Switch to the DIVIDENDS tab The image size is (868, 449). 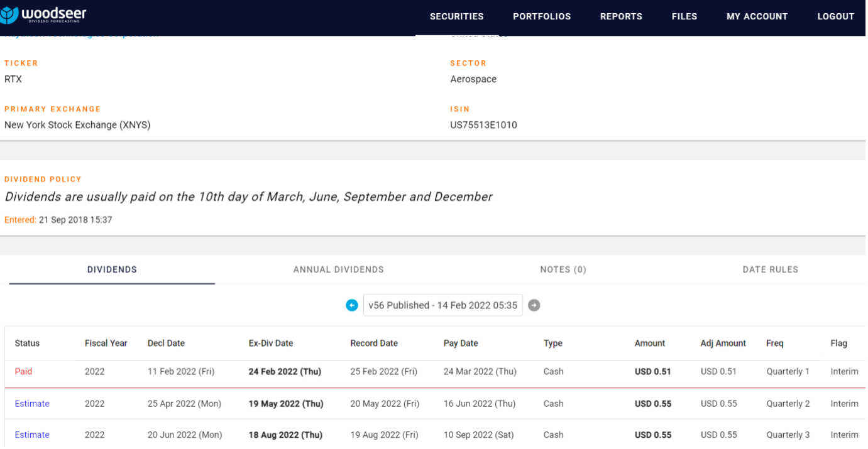pyautogui.click(x=112, y=270)
